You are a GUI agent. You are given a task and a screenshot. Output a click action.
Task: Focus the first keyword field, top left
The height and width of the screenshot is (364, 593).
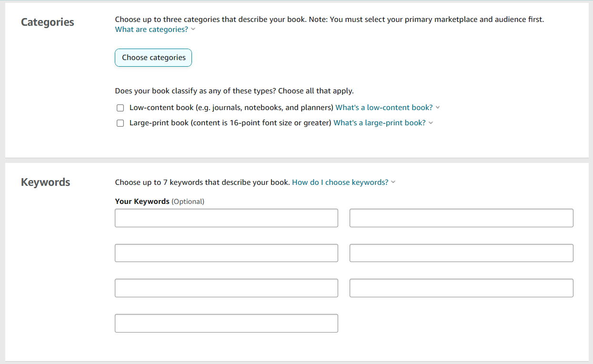click(226, 218)
